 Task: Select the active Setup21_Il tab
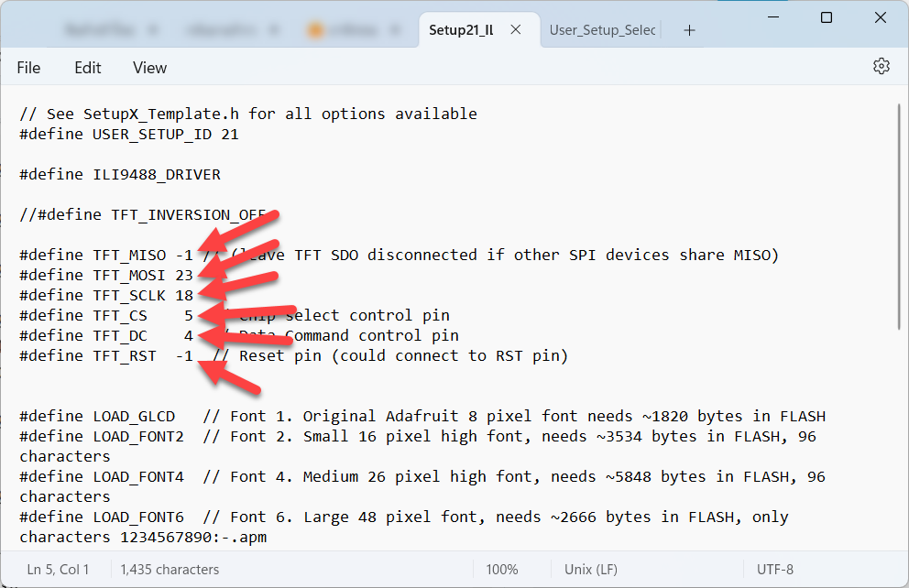(x=461, y=30)
